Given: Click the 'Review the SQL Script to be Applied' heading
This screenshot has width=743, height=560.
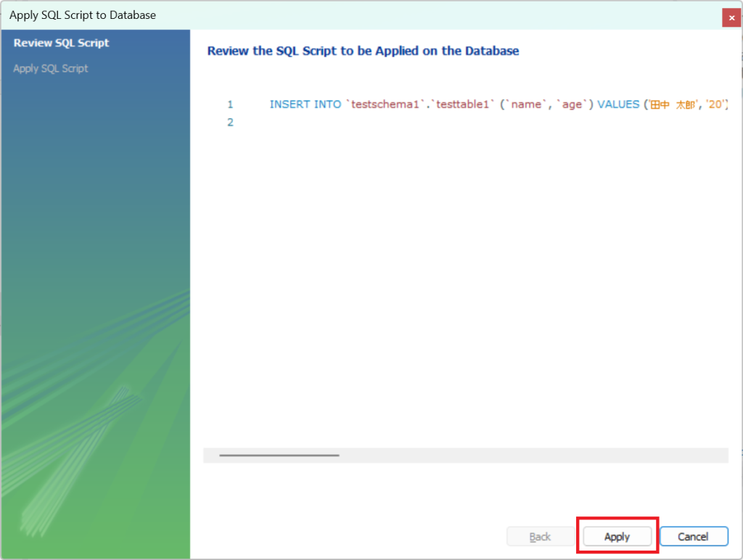Looking at the screenshot, I should click(363, 51).
